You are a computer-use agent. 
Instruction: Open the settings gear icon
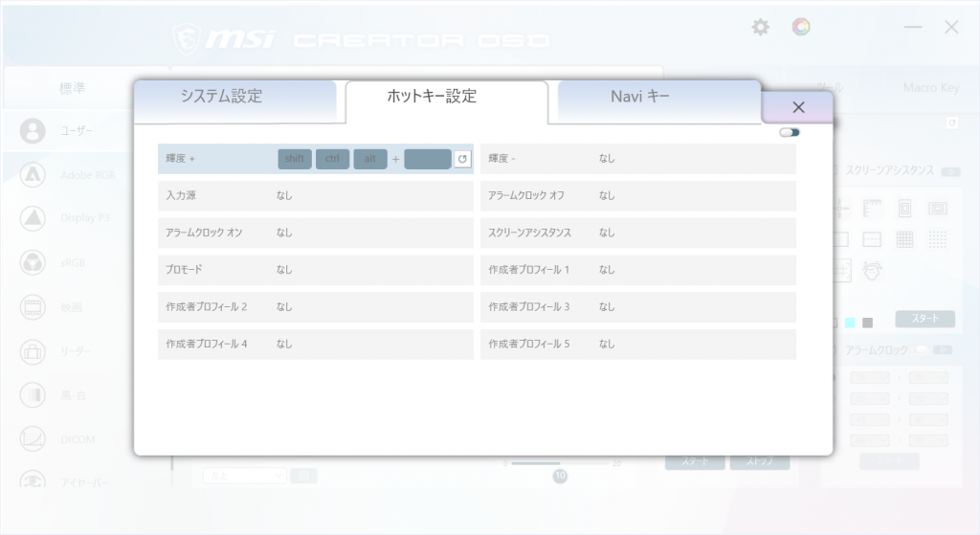coord(760,27)
